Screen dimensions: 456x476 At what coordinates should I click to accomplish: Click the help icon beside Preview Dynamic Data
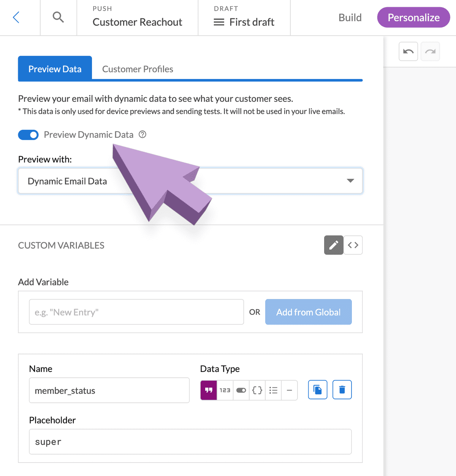coord(142,134)
